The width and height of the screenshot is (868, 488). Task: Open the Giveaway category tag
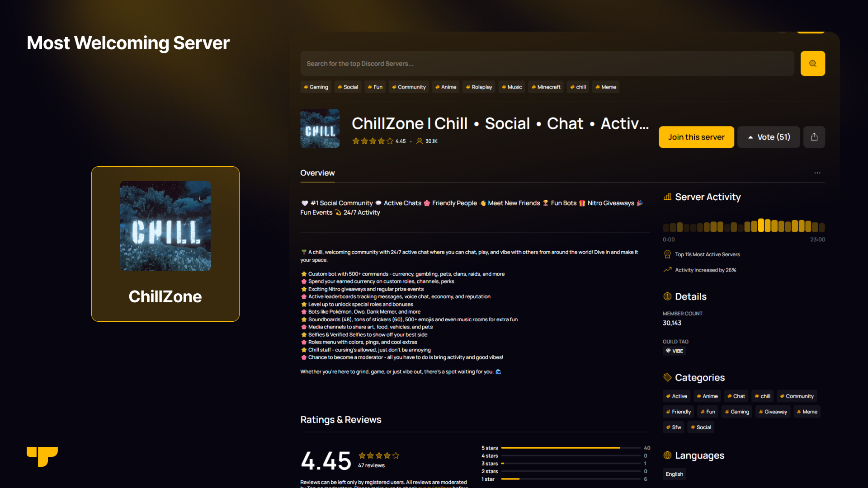773,412
